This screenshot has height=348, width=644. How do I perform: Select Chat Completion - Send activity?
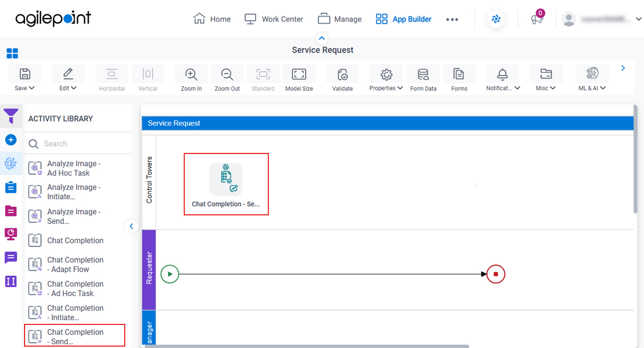pyautogui.click(x=75, y=335)
